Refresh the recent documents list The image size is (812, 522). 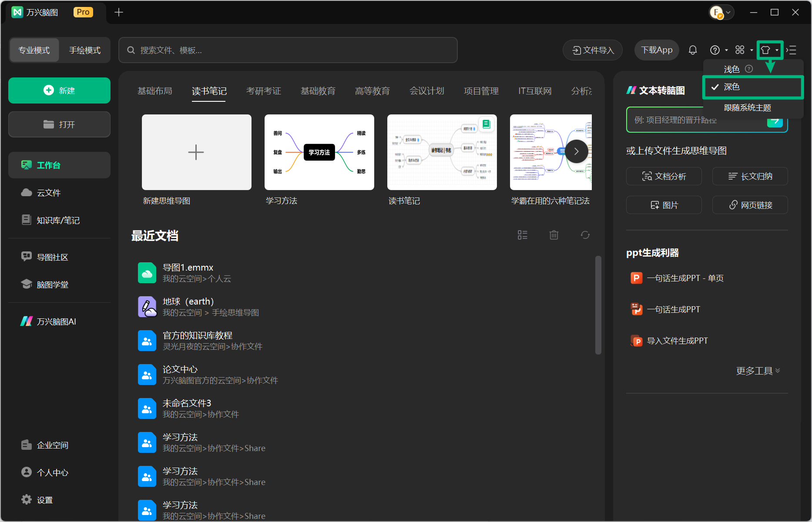(585, 235)
